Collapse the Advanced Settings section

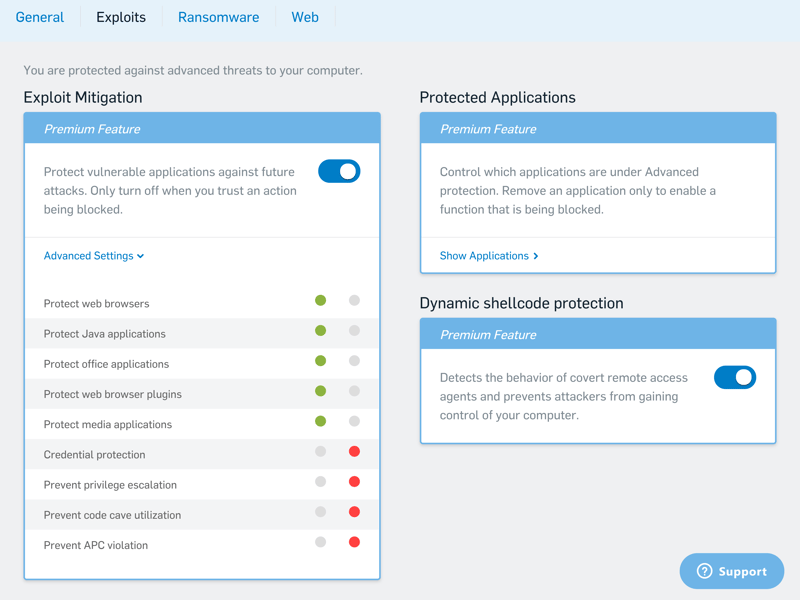94,256
